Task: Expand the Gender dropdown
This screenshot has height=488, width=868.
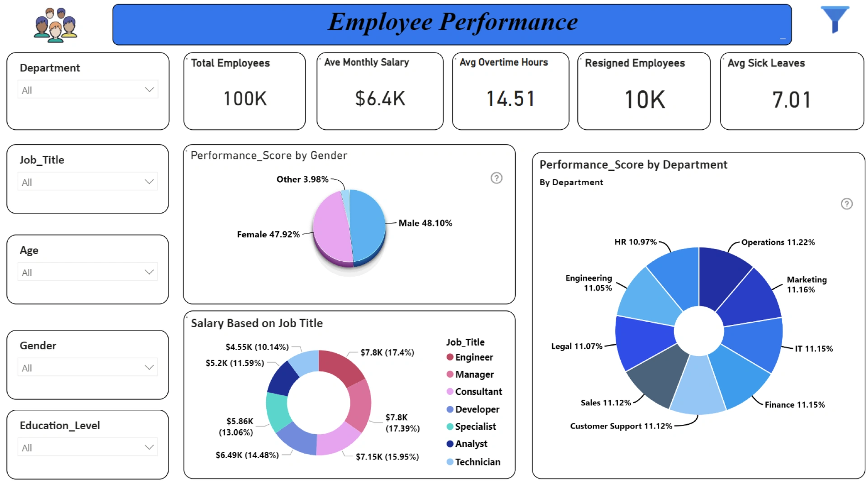Action: 88,367
